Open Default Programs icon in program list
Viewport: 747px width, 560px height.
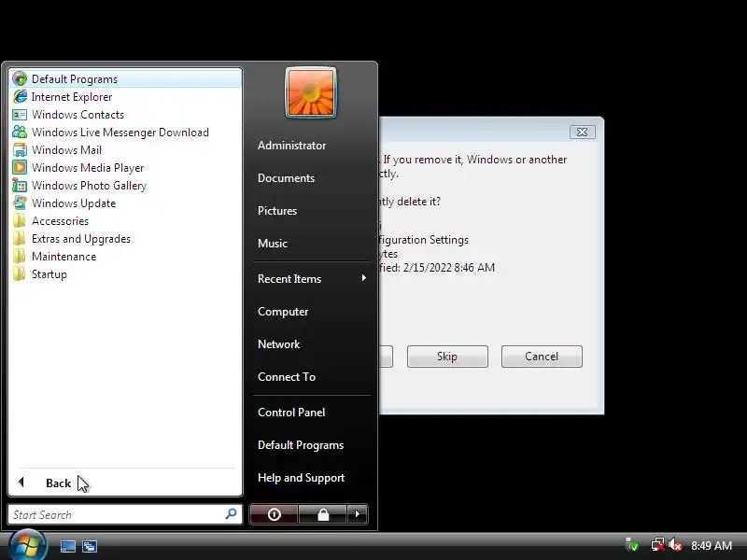20,79
